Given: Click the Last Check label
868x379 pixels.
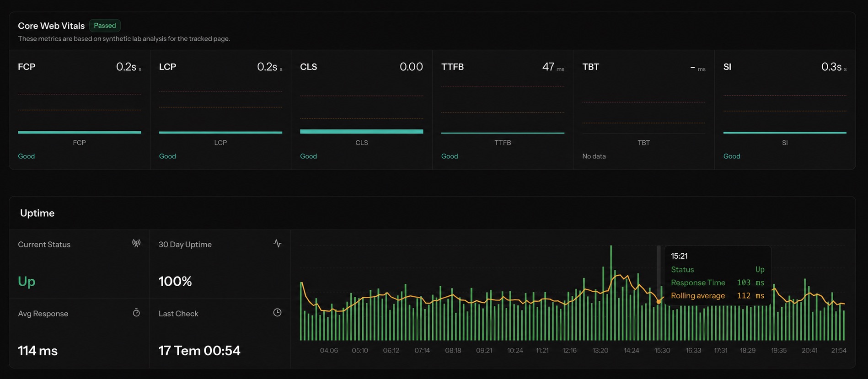Looking at the screenshot, I should click(x=178, y=314).
